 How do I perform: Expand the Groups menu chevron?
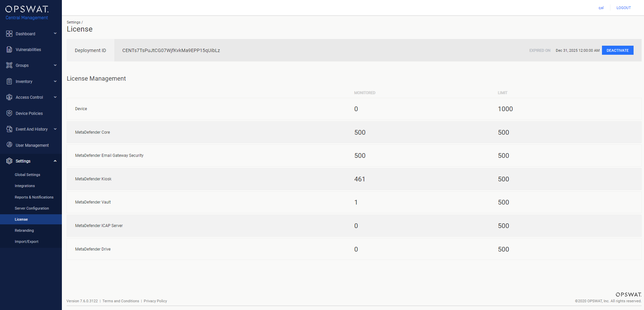[x=55, y=65]
